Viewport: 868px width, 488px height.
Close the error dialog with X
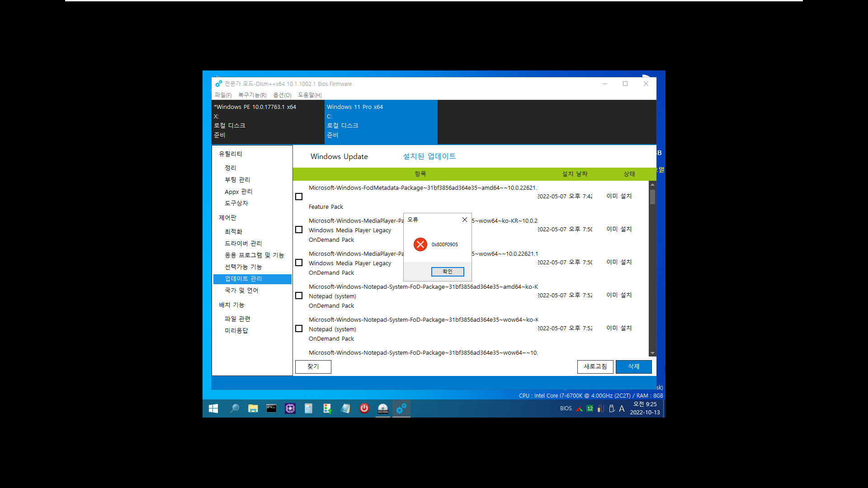(x=464, y=220)
